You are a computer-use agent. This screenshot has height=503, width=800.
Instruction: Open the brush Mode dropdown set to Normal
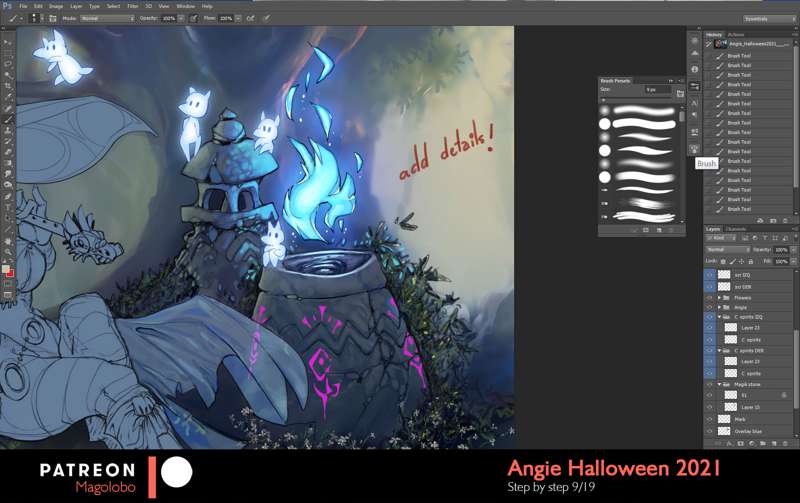click(106, 18)
